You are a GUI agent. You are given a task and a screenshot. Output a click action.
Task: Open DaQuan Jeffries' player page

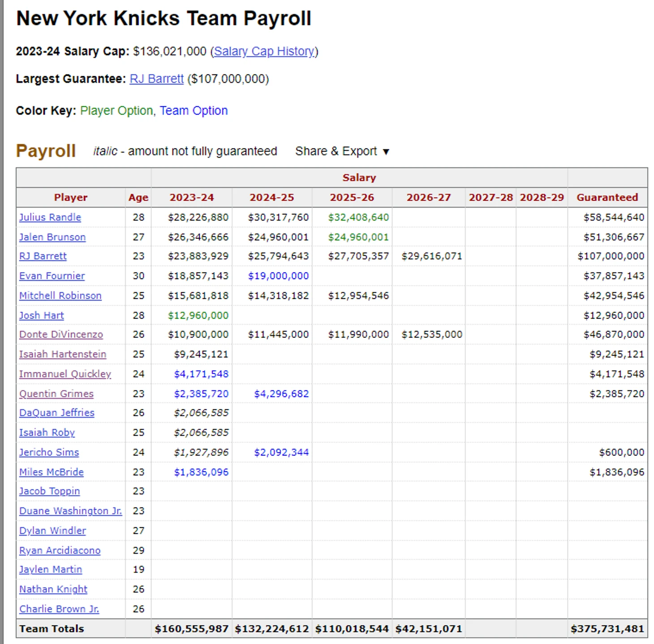pos(57,413)
